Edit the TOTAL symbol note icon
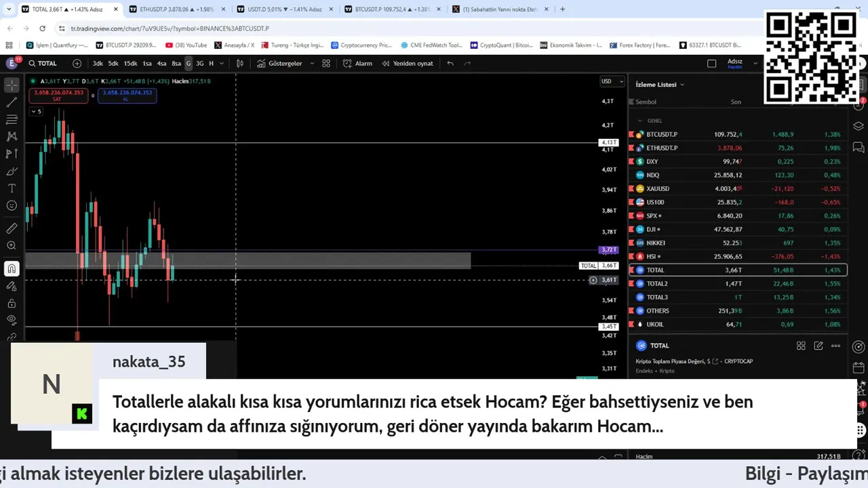Screen dimensions: 868x488 pos(818,346)
